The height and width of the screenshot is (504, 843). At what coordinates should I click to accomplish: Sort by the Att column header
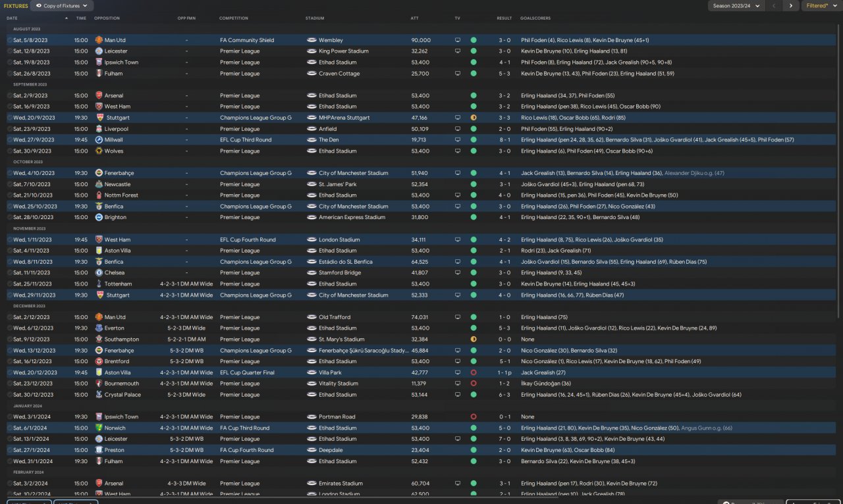click(x=414, y=18)
